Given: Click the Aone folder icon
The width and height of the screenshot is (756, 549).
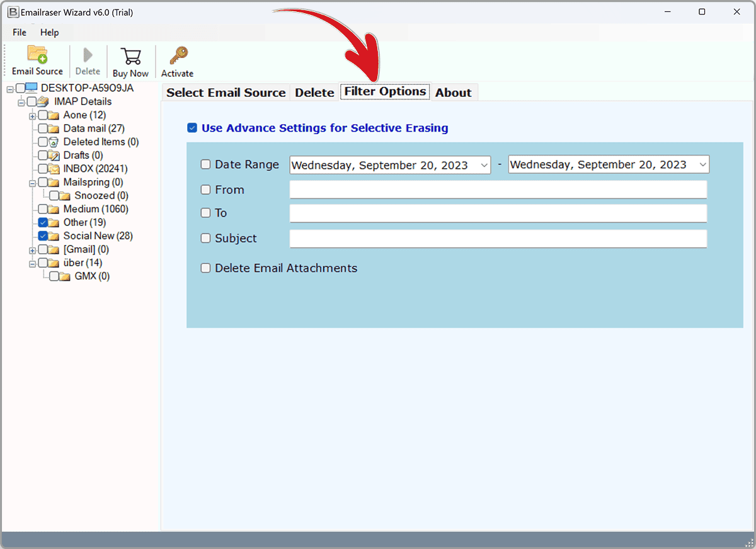Looking at the screenshot, I should (55, 115).
